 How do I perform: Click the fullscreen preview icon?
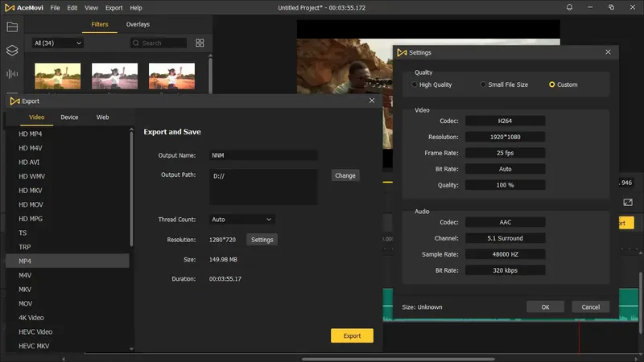(x=628, y=202)
